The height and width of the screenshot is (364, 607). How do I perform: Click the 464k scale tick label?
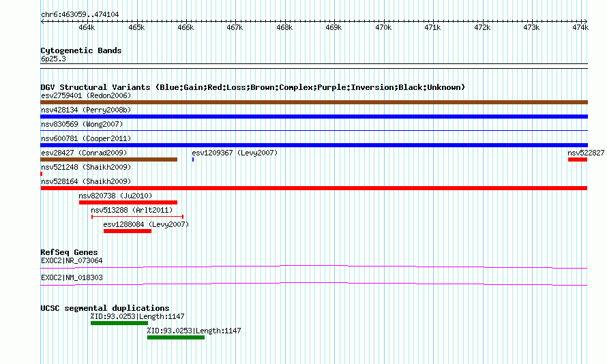tap(87, 27)
